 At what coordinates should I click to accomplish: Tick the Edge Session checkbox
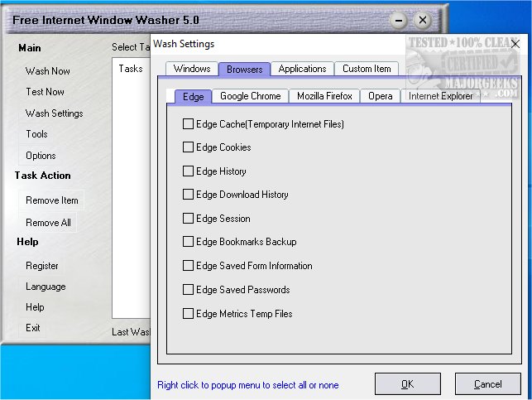(x=188, y=219)
